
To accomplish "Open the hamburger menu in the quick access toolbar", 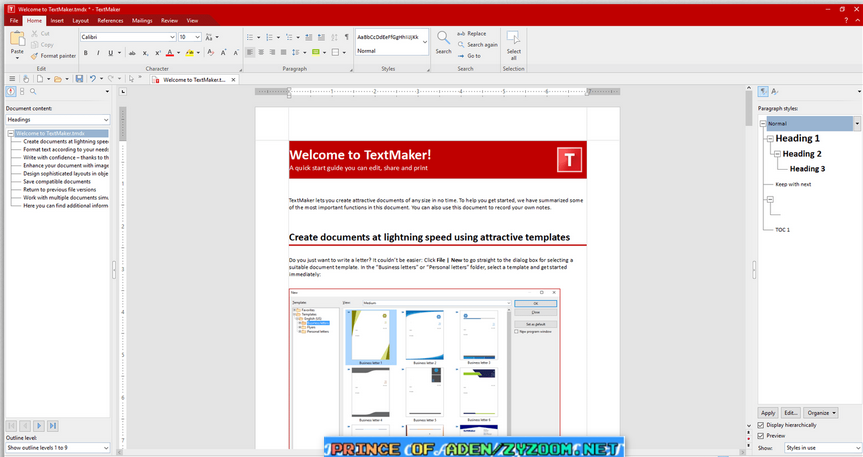I will pos(12,79).
